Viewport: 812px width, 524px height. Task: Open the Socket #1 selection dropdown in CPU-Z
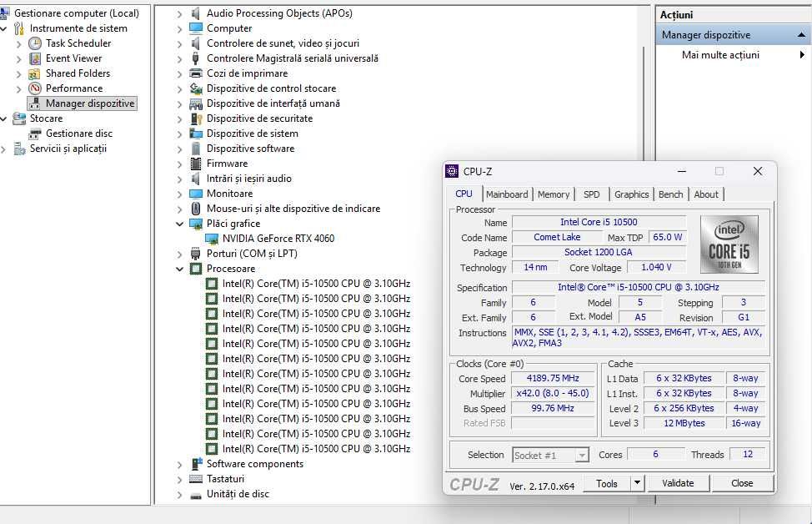(582, 456)
